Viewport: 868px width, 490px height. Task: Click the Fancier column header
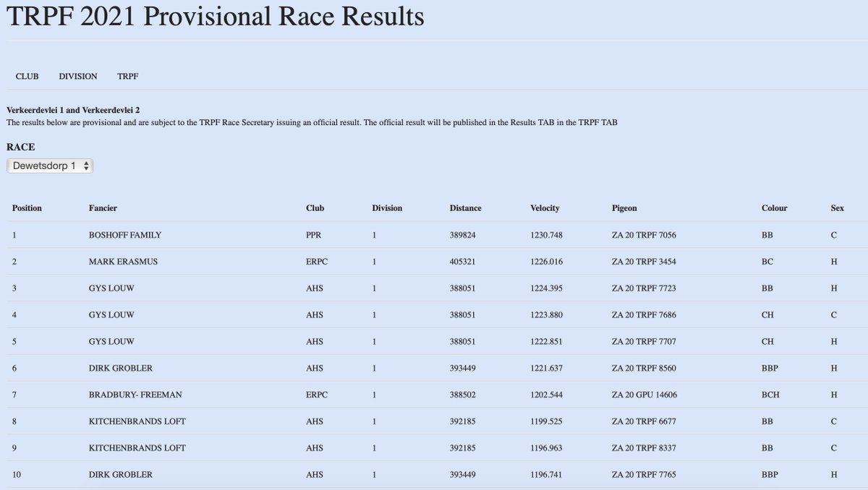click(103, 208)
